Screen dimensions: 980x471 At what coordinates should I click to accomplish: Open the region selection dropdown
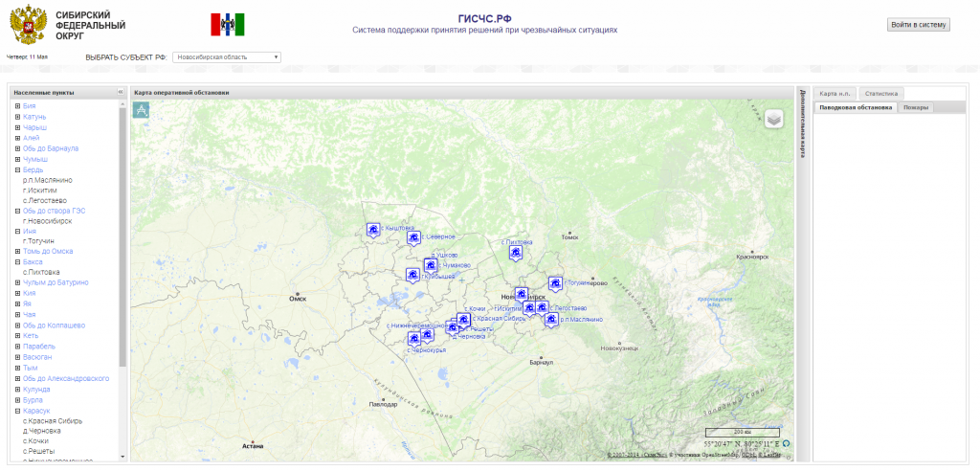tap(227, 57)
